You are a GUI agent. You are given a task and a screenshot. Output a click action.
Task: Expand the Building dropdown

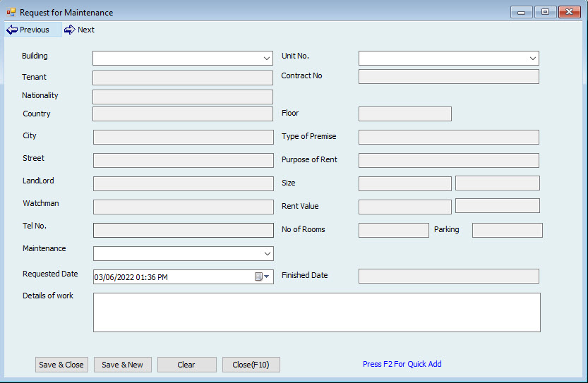coord(266,59)
